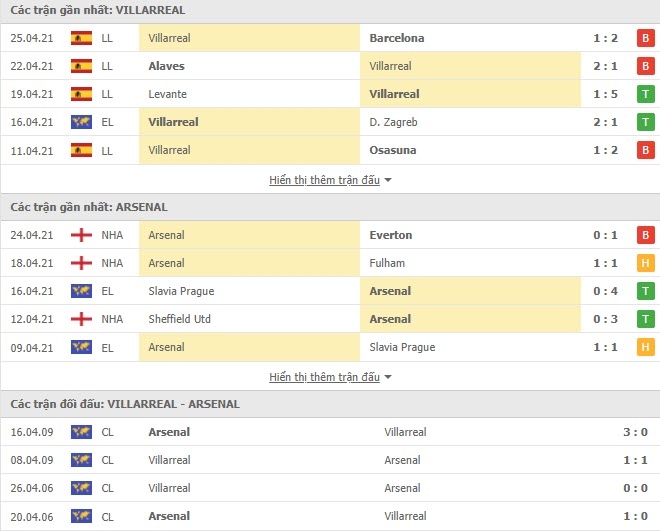Click Europa League flag icon for D. Zagreb match
This screenshot has height=531, width=660.
(81, 122)
